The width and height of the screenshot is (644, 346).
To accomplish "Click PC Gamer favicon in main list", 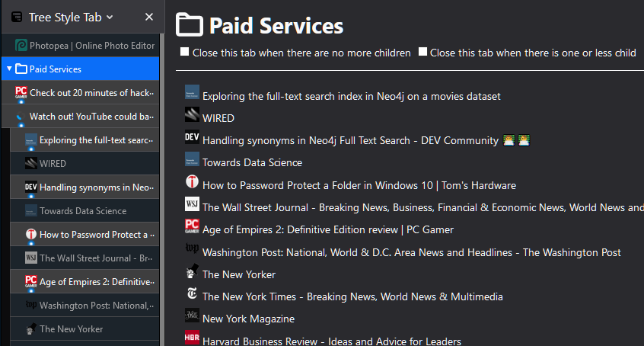I will (x=192, y=226).
